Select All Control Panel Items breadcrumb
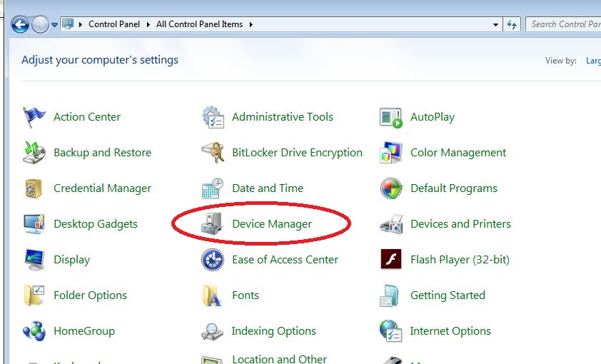This screenshot has width=601, height=364. [199, 24]
